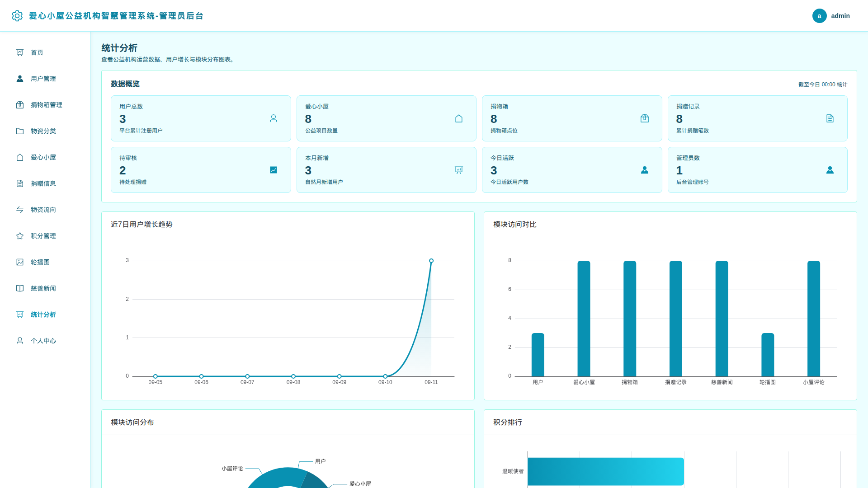
Task: Click the 轮播图 bar in 模块访问对比 chart
Action: click(x=768, y=355)
